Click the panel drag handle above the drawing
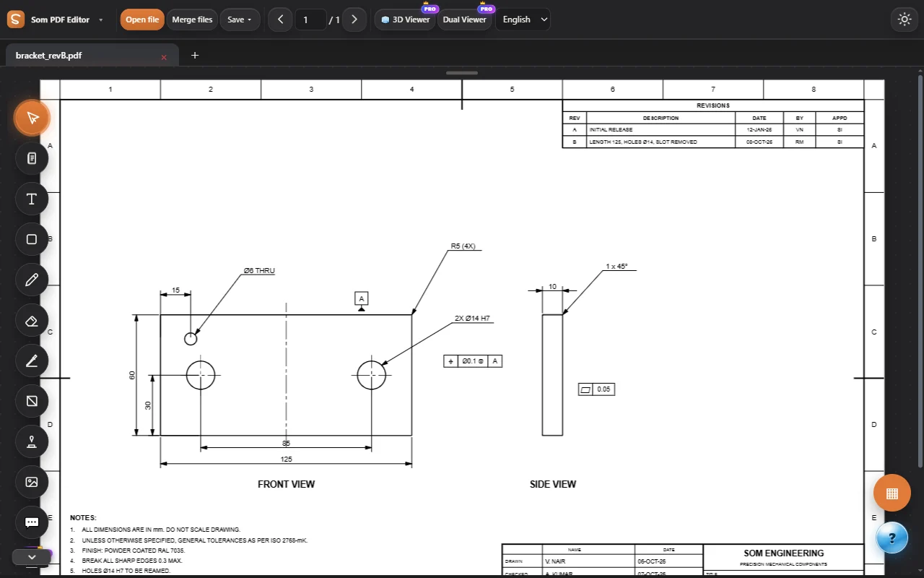The width and height of the screenshot is (924, 578). tap(462, 73)
